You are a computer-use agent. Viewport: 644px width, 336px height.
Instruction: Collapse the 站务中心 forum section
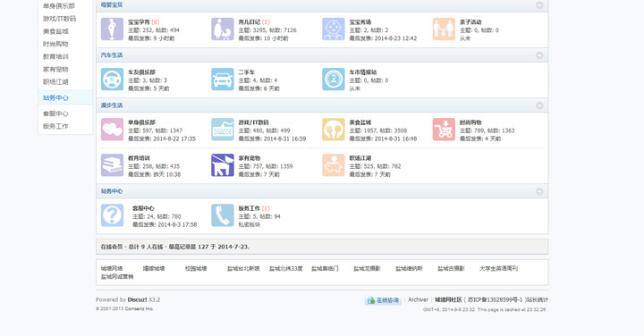point(539,191)
